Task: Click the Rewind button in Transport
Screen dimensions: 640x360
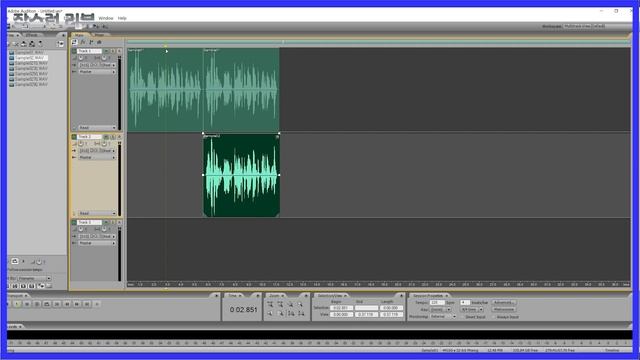Action: pos(67,304)
